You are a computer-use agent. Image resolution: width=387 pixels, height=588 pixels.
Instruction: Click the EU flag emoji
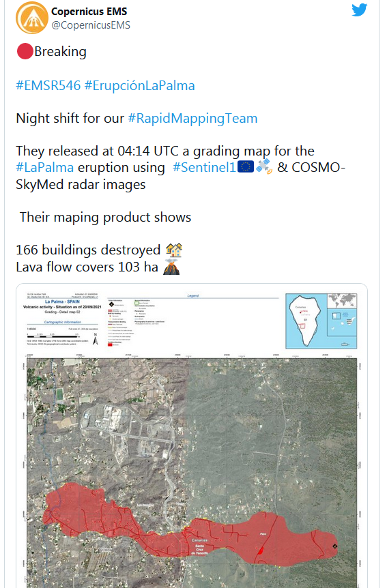tap(246, 167)
